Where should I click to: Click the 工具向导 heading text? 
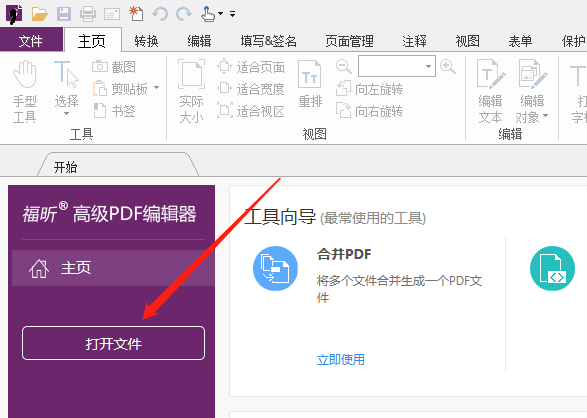(x=280, y=217)
